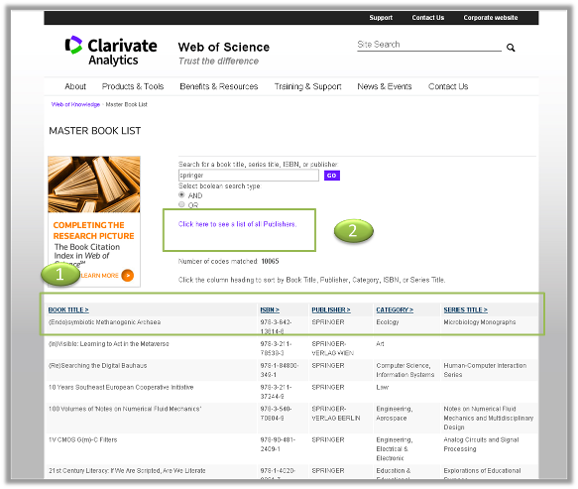The height and width of the screenshot is (489, 578).
Task: Click the purple GO search button
Action: pyautogui.click(x=332, y=175)
